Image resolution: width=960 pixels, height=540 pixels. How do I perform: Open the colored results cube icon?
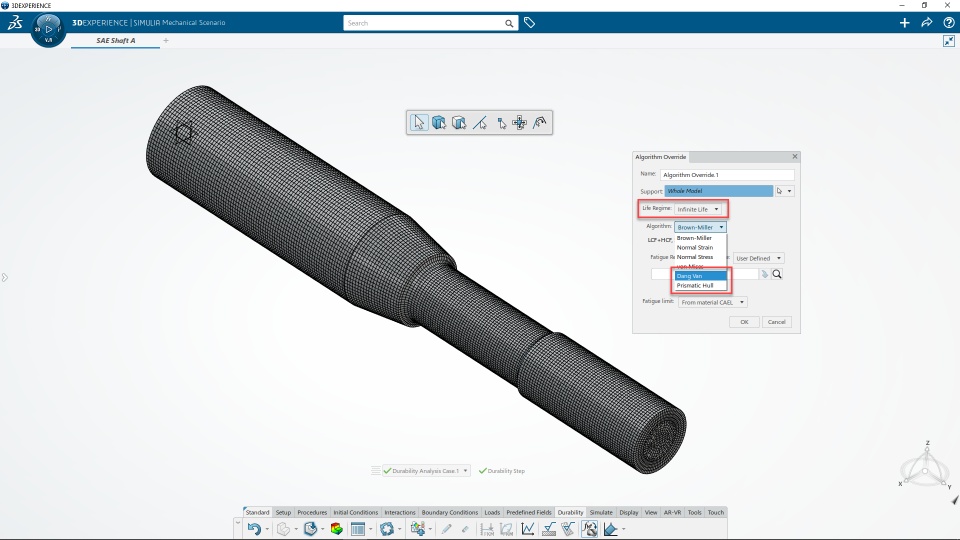tap(336, 529)
